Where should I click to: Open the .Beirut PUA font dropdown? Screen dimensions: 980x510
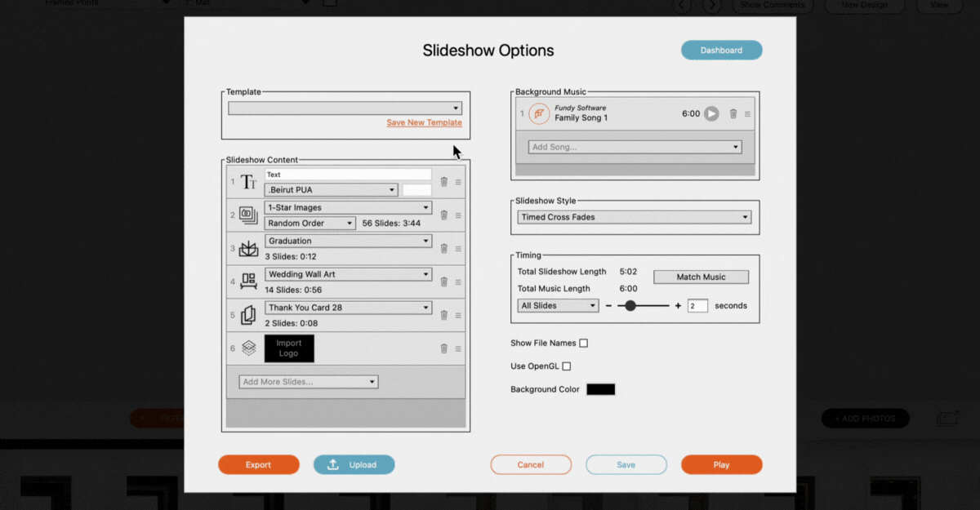coord(331,190)
